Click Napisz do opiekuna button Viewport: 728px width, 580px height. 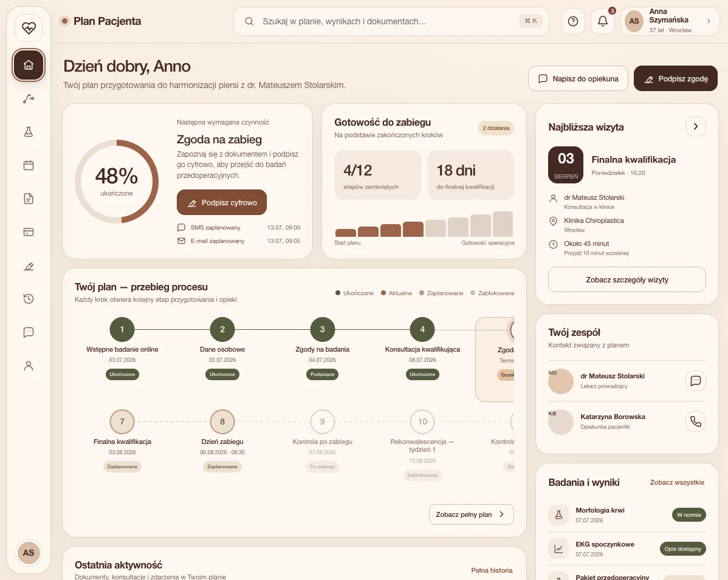coord(578,78)
